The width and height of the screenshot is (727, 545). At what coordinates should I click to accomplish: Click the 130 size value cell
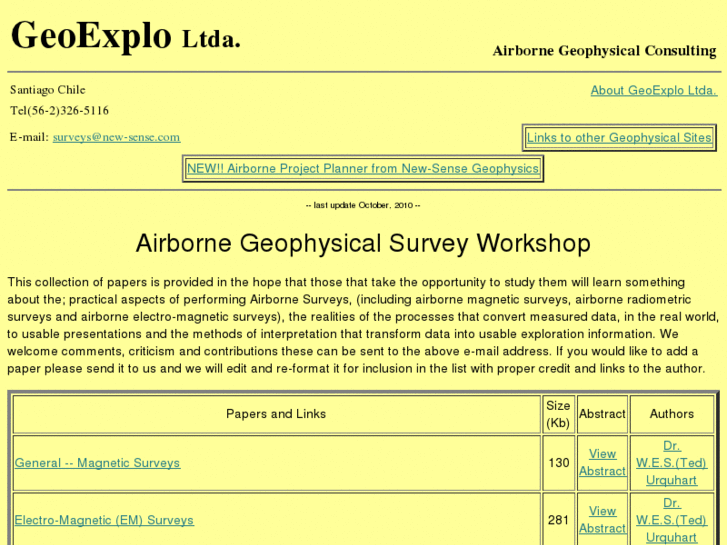tap(558, 463)
